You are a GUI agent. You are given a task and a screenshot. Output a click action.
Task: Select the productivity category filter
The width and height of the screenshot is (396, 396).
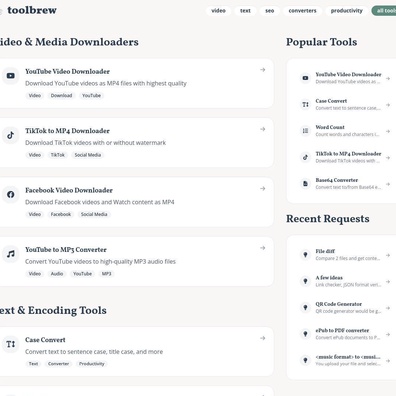point(347,11)
